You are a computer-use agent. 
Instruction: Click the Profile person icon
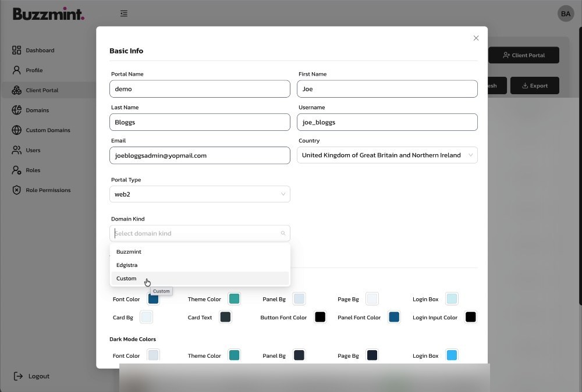click(x=16, y=70)
